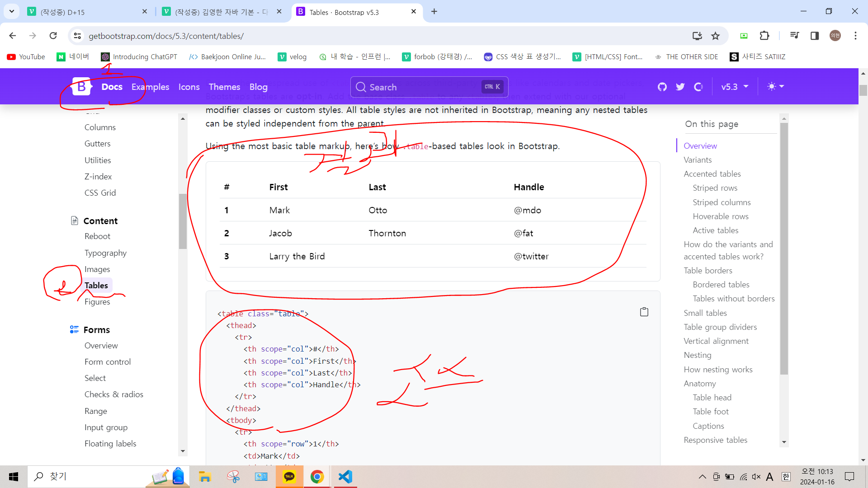Open the Chrome extensions puzzle icon

pyautogui.click(x=764, y=36)
